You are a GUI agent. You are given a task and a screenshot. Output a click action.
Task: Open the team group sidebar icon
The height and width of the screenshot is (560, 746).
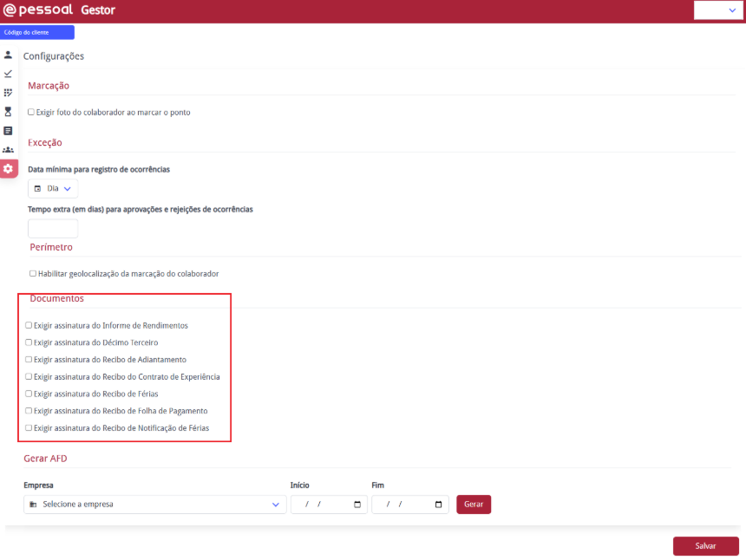coord(8,150)
